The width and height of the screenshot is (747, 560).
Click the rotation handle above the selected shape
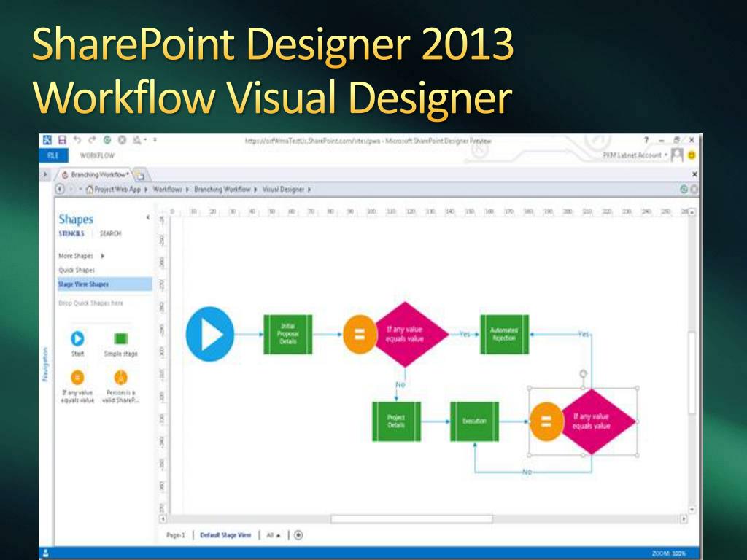click(583, 374)
